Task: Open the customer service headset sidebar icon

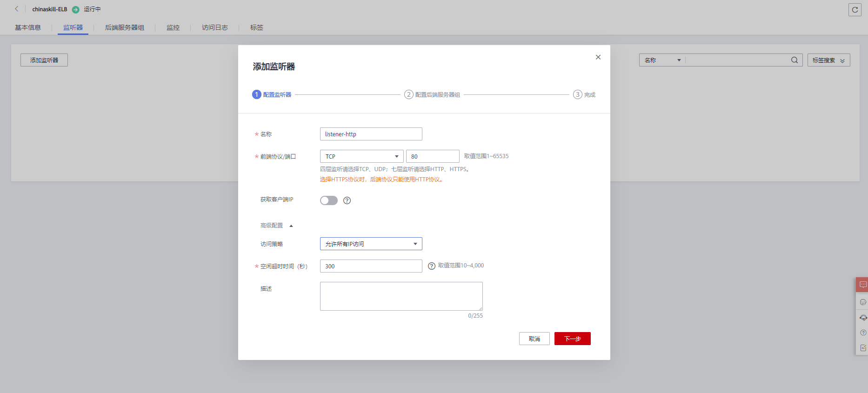Action: tap(863, 318)
